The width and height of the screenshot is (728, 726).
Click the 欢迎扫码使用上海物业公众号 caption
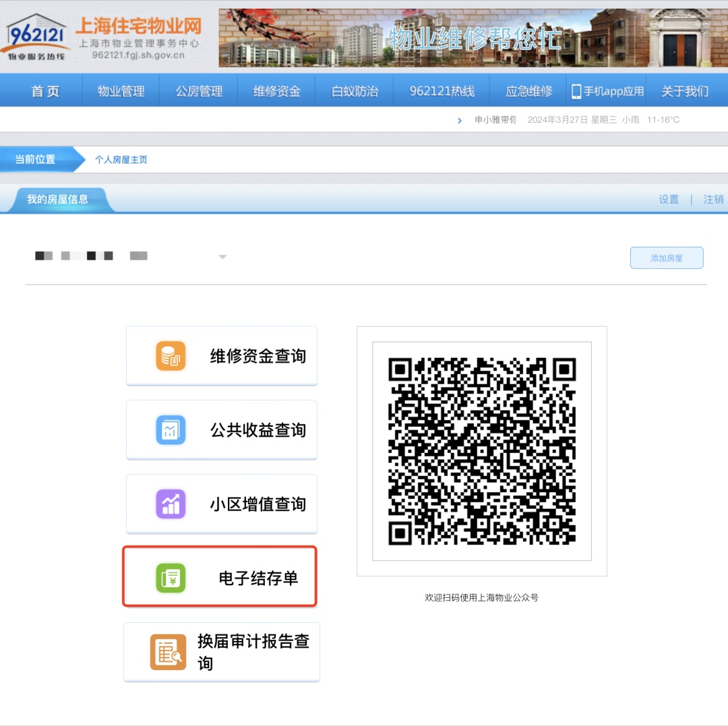481,597
